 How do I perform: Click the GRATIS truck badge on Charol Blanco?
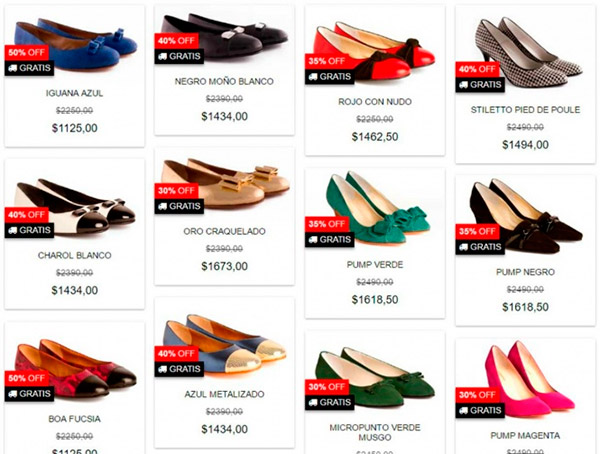point(29,230)
